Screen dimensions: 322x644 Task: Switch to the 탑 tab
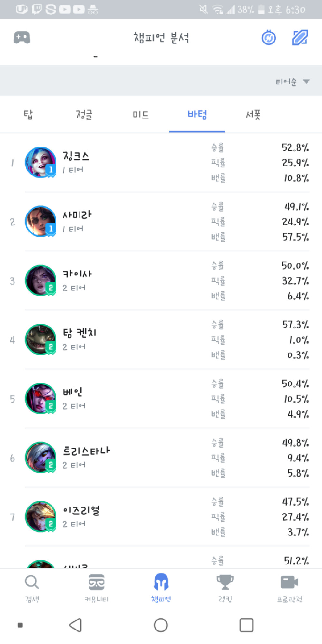point(28,115)
